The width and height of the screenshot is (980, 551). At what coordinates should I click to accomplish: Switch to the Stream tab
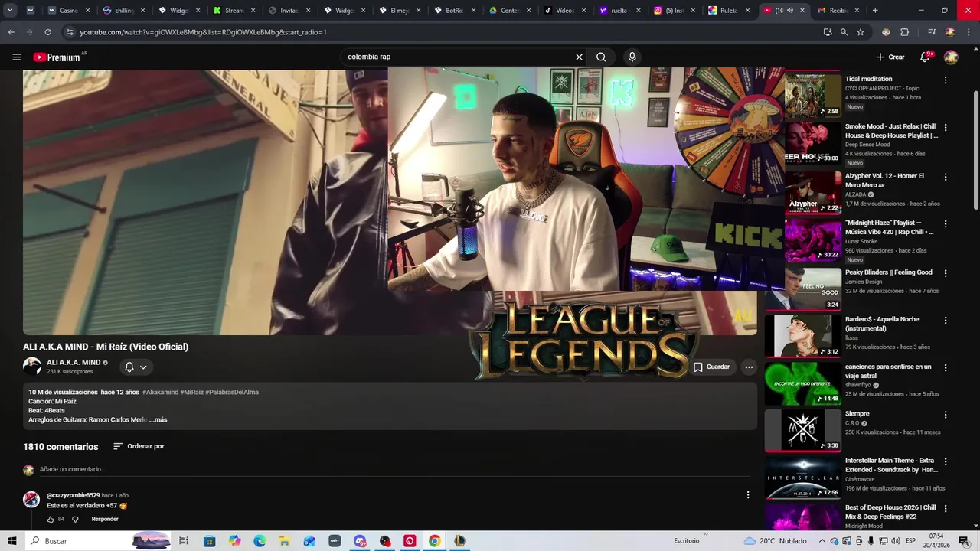click(234, 11)
